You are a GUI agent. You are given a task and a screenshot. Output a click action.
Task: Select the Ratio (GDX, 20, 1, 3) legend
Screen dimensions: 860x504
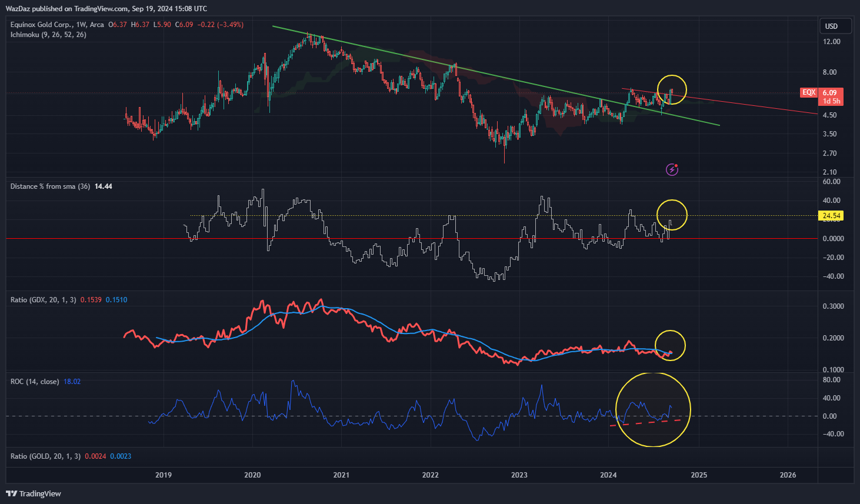tap(44, 300)
